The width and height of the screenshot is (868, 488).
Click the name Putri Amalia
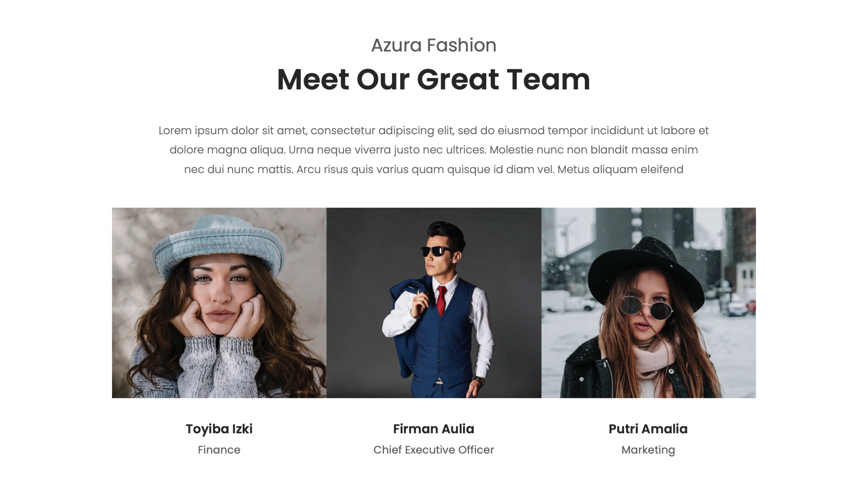(x=648, y=429)
